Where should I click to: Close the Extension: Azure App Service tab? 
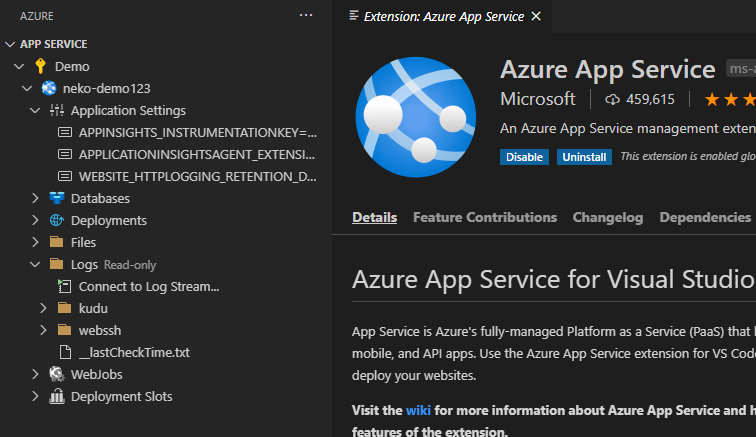(536, 16)
